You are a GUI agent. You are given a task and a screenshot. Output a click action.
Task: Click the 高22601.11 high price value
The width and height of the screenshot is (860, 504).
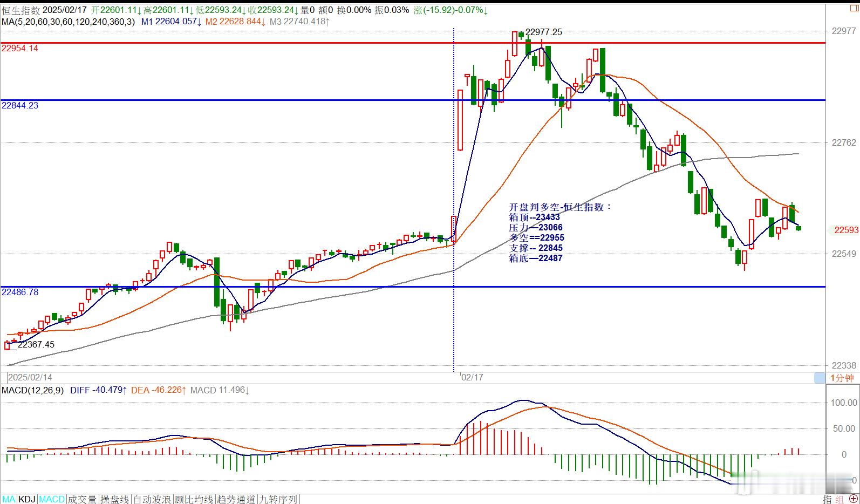tap(168, 10)
